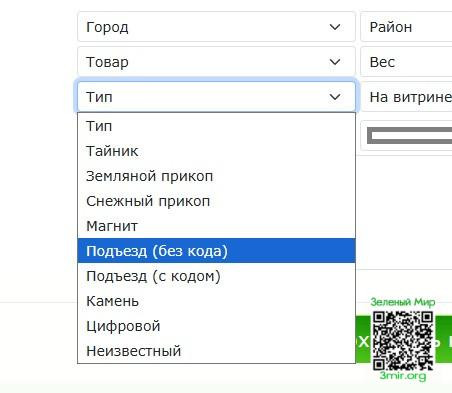The width and height of the screenshot is (452, 393).
Task: Open the Вес dropdown
Action: tap(406, 62)
